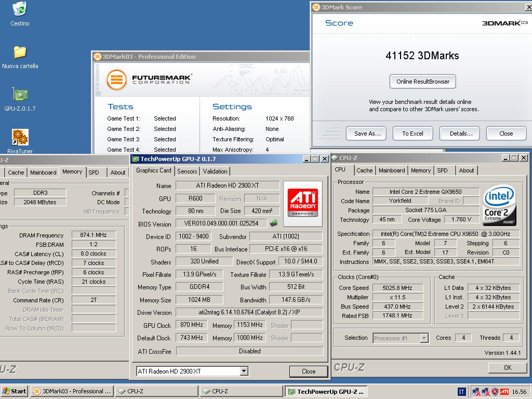Click the 3DMark03 Professional Edition title icon
This screenshot has height=399, width=532.
coord(98,56)
